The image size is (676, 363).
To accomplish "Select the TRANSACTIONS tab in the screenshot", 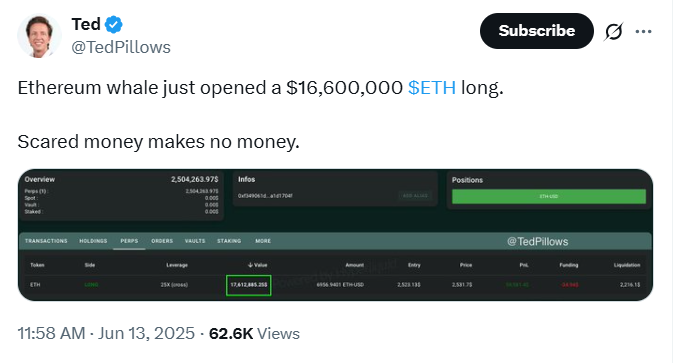I will [x=46, y=241].
